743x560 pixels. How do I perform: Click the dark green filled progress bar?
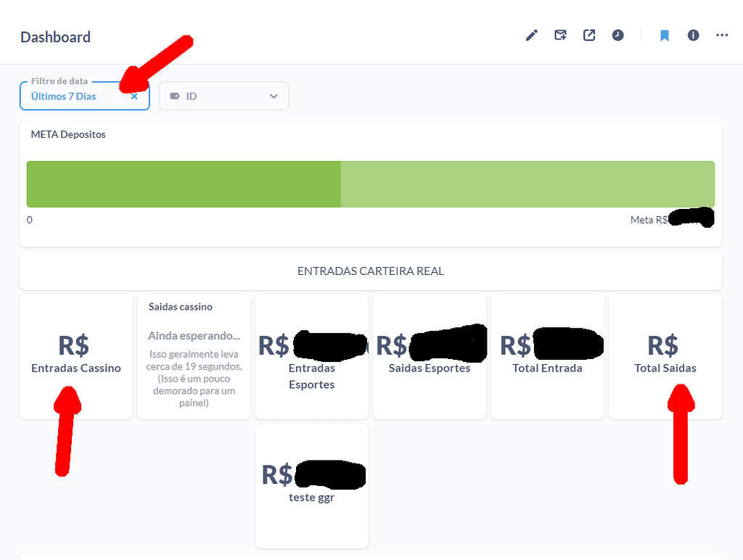(183, 184)
